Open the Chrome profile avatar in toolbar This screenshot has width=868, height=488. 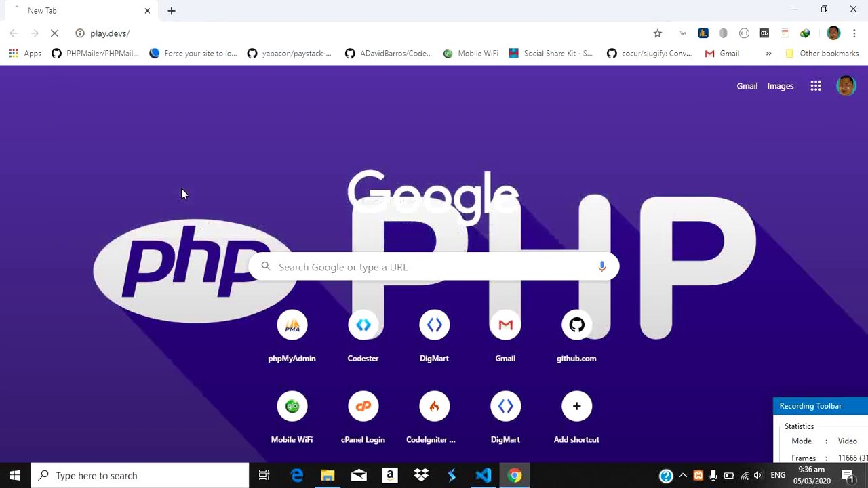point(833,33)
